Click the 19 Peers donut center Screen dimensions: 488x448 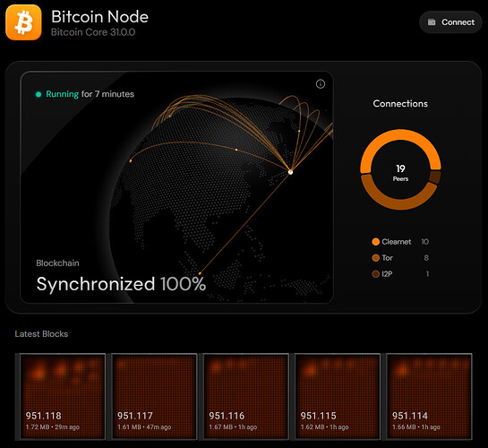pyautogui.click(x=400, y=172)
